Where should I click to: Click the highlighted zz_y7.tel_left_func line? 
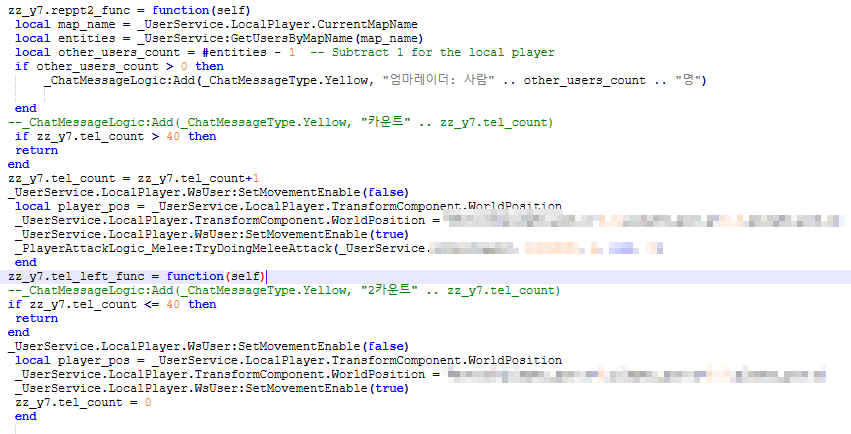pos(136,276)
